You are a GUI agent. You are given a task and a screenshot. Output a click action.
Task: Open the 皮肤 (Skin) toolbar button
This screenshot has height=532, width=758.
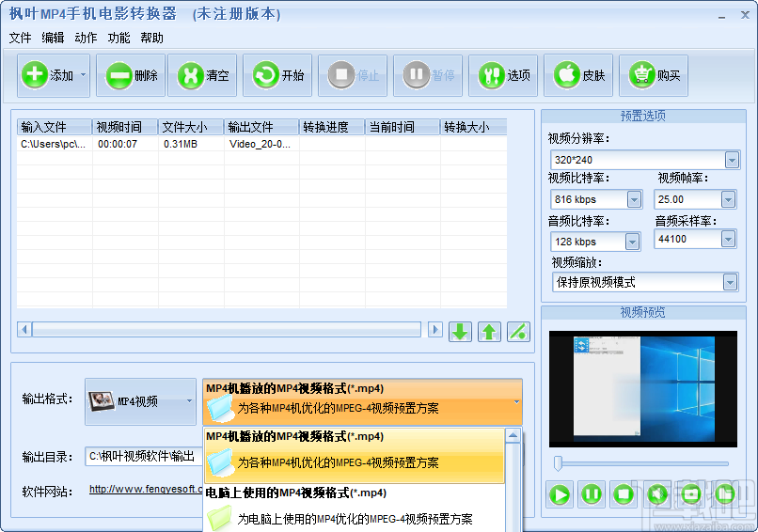(579, 75)
